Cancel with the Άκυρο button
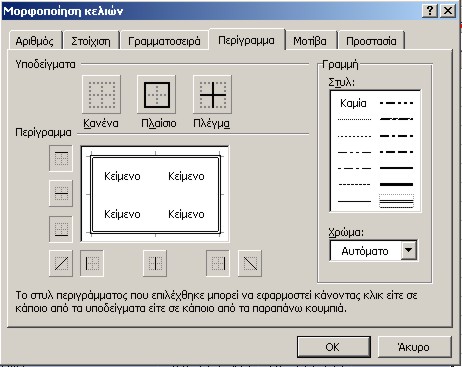This screenshot has width=462, height=367. 414,347
